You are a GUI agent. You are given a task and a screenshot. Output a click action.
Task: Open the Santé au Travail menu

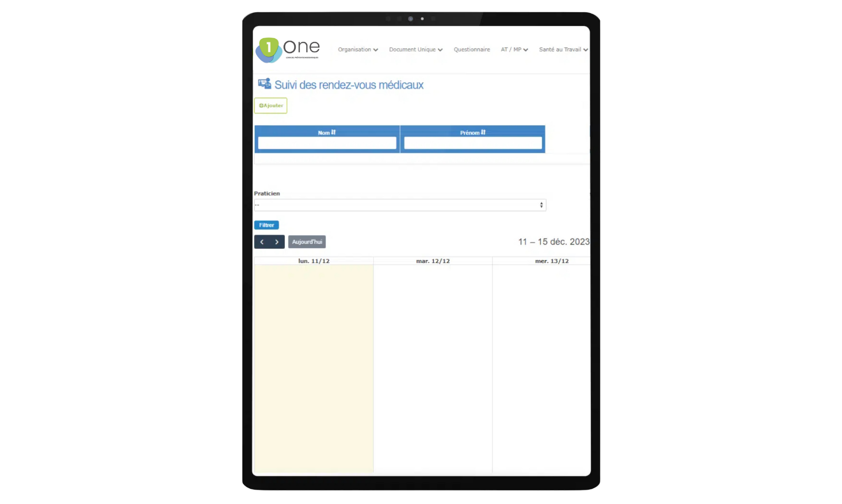click(x=562, y=49)
